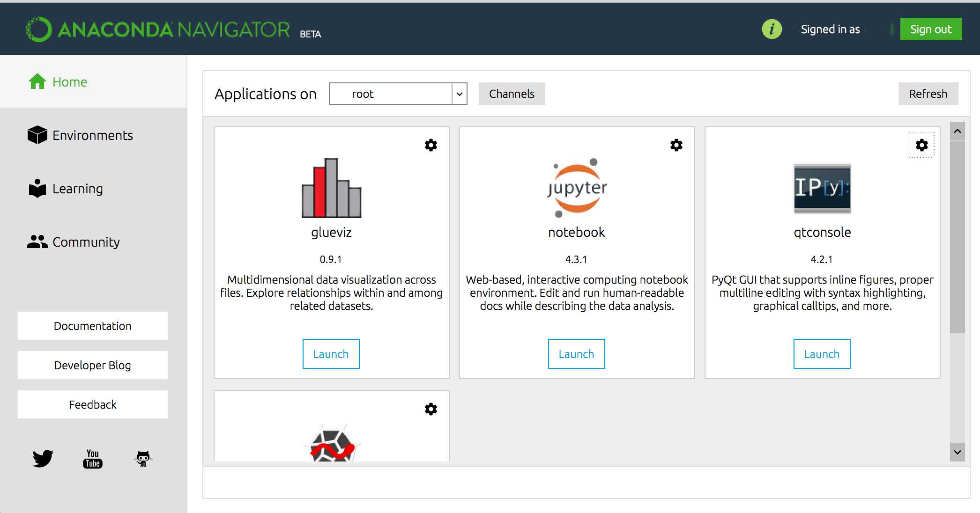Click the qtconsole description text
This screenshot has height=513, width=980.
tap(822, 293)
